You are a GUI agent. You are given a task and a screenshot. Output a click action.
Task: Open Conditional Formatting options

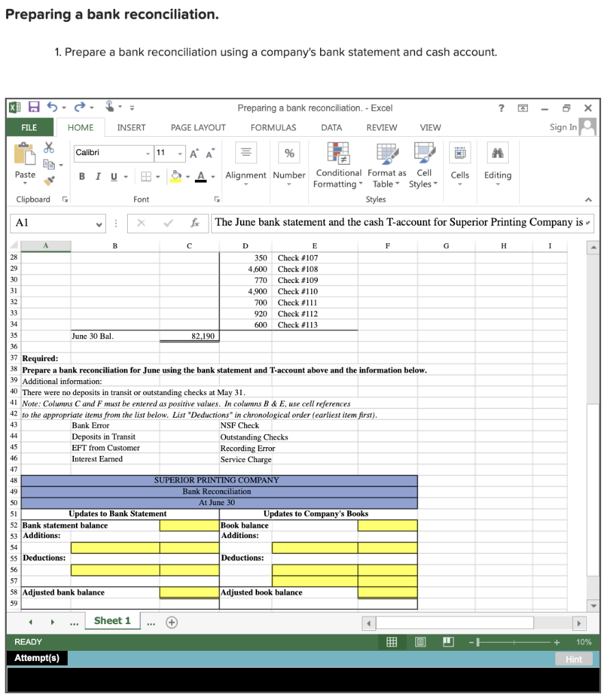click(x=338, y=164)
